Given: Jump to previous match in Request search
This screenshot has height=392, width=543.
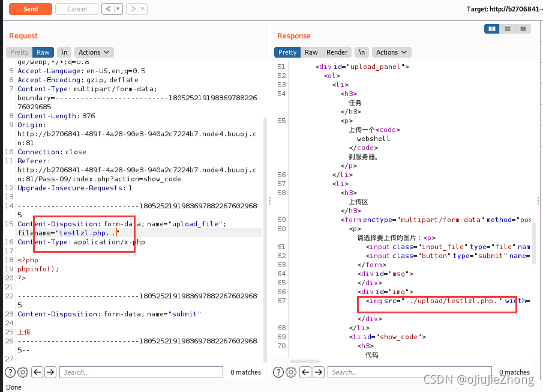Looking at the screenshot, I should point(37,372).
